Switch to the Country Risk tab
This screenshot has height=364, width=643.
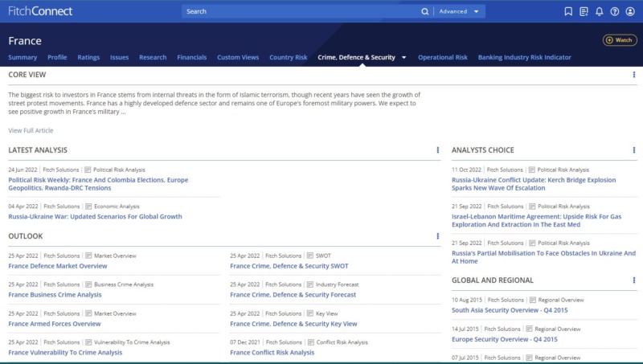288,58
